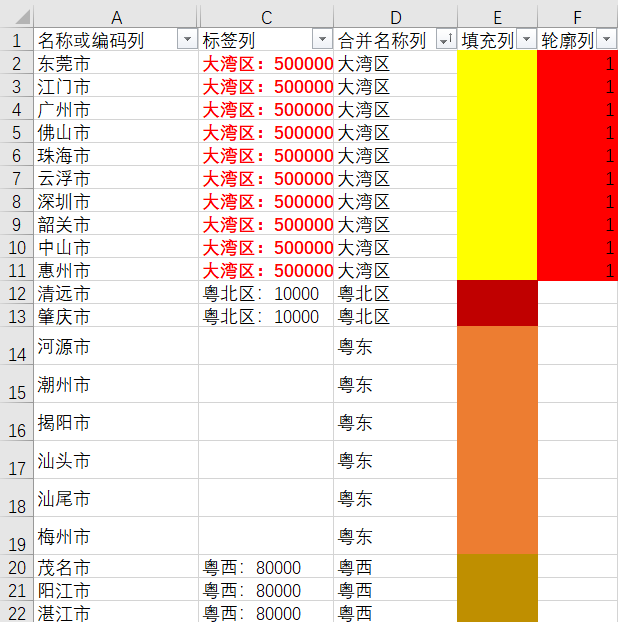Screen dimensions: 618x622
Task: Select cell 揭阳市
Action: (x=116, y=422)
